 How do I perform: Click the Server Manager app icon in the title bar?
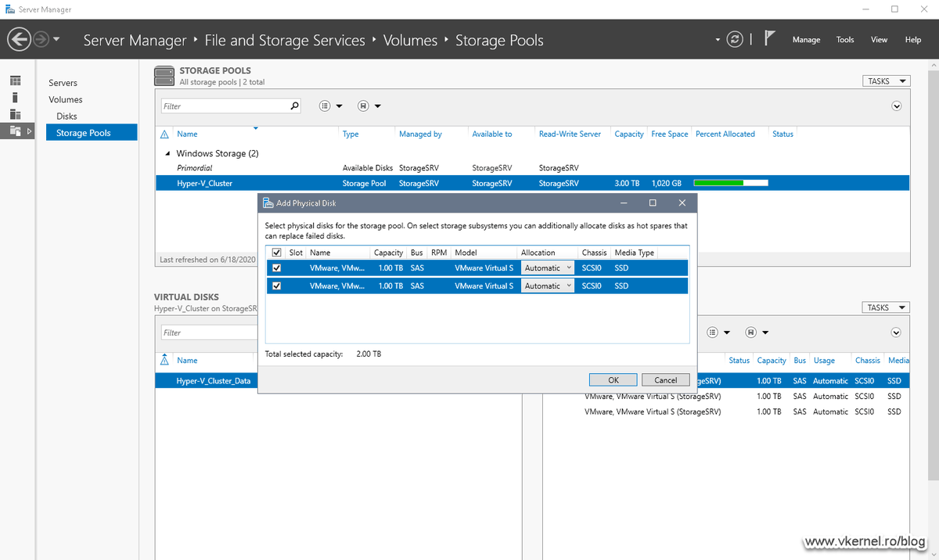(x=10, y=9)
